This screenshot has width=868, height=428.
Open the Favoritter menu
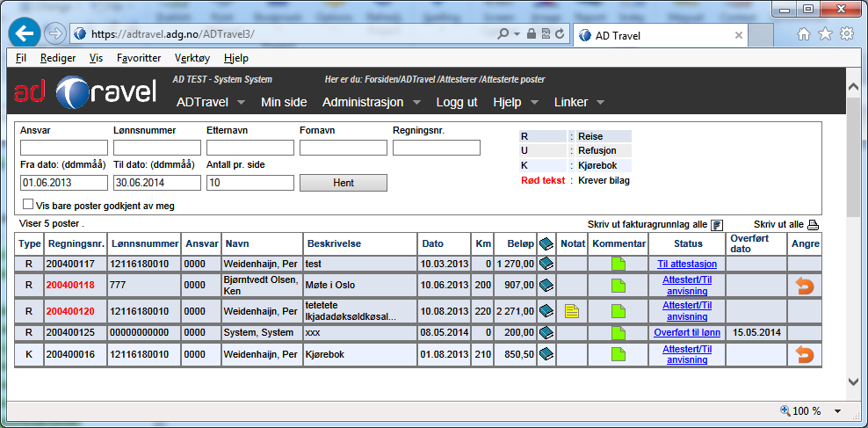click(x=139, y=58)
